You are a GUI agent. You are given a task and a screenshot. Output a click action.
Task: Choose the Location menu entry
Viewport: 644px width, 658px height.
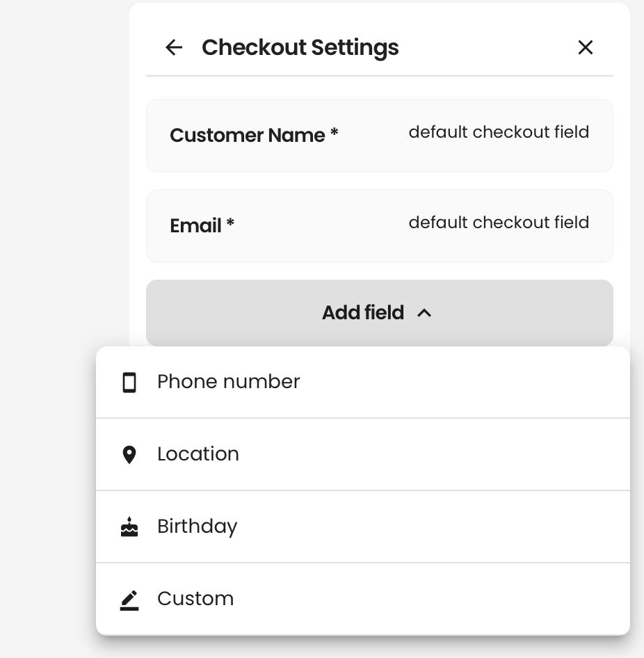(x=363, y=454)
